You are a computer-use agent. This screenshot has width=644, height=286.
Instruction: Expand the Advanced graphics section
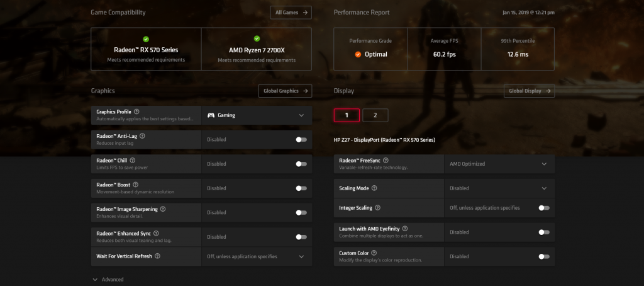pos(108,279)
